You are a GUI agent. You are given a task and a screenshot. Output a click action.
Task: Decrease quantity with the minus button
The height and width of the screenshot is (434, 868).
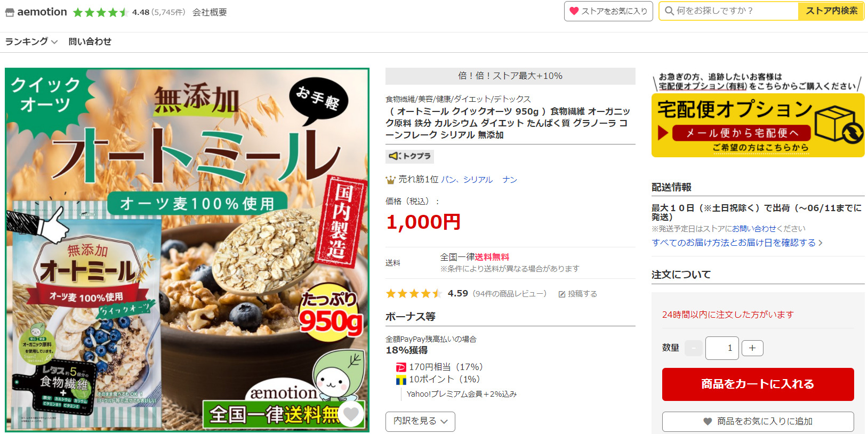[x=693, y=348]
